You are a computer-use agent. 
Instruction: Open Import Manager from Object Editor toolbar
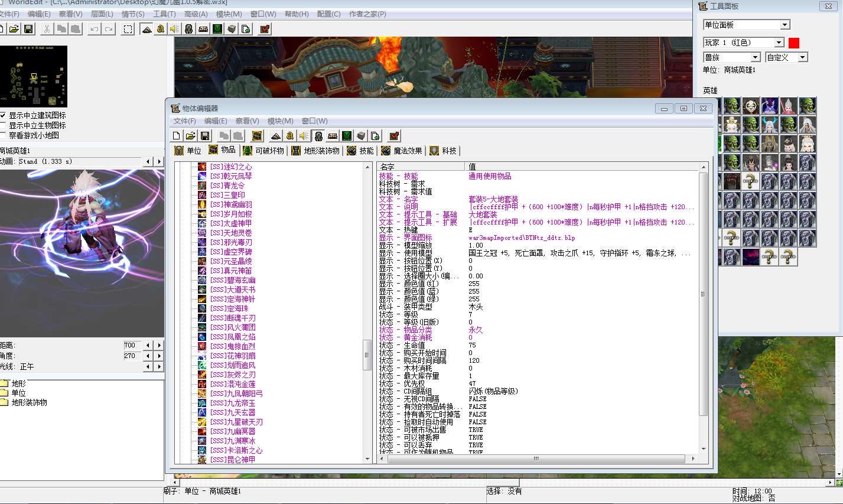tap(375, 135)
